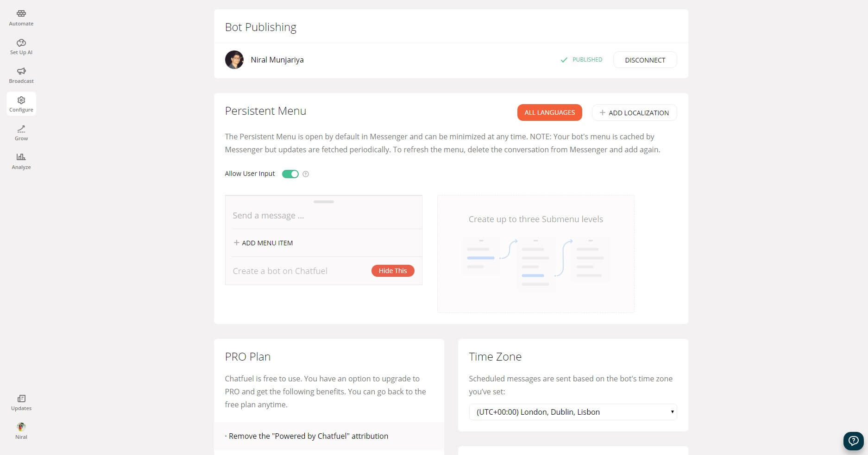Click Hide This button

pyautogui.click(x=393, y=271)
